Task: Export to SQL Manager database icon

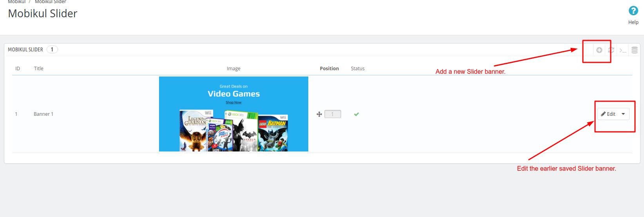Action: pyautogui.click(x=635, y=50)
